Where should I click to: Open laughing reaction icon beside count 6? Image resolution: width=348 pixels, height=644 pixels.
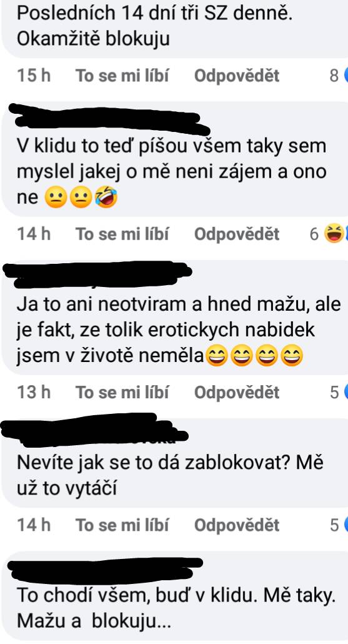tap(334, 234)
